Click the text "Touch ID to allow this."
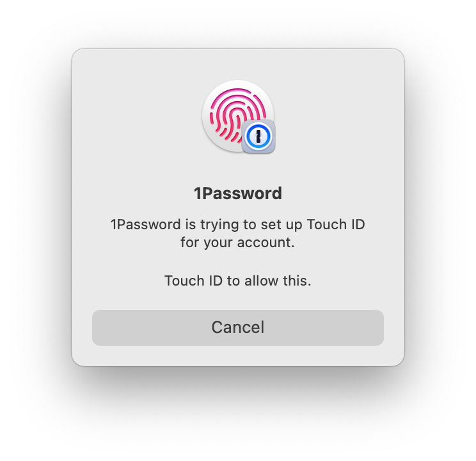The image size is (476, 461). (x=238, y=280)
